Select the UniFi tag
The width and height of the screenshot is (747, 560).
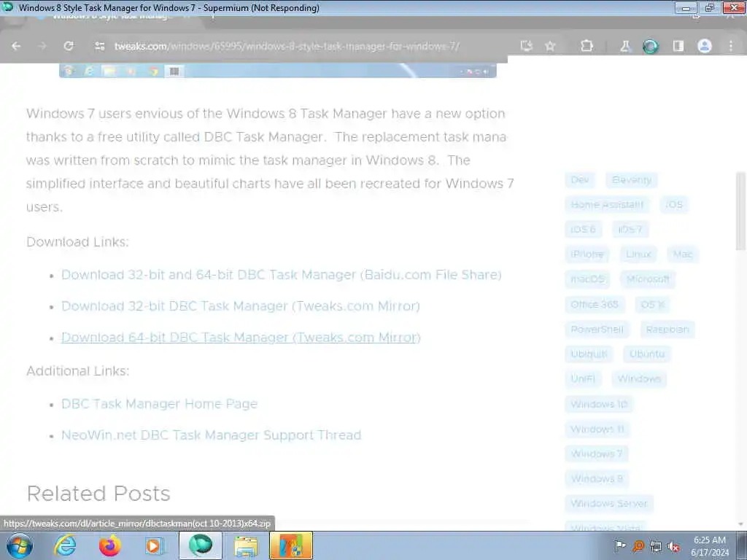[583, 378]
